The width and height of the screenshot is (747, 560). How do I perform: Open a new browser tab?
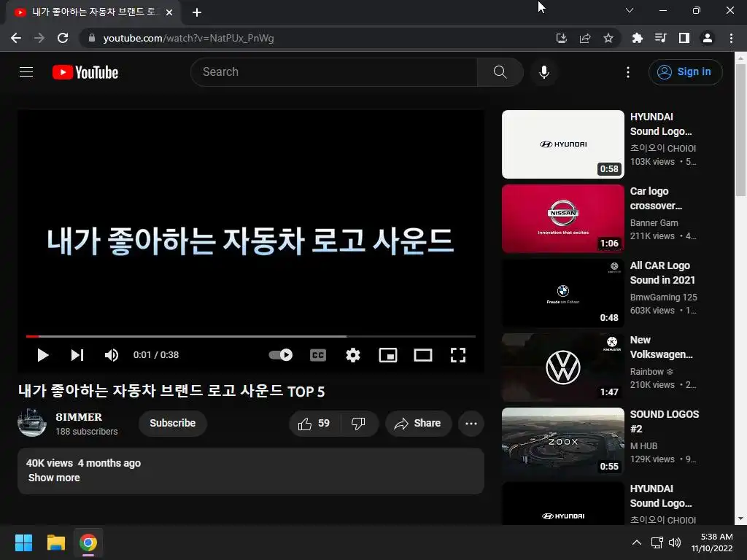(197, 13)
